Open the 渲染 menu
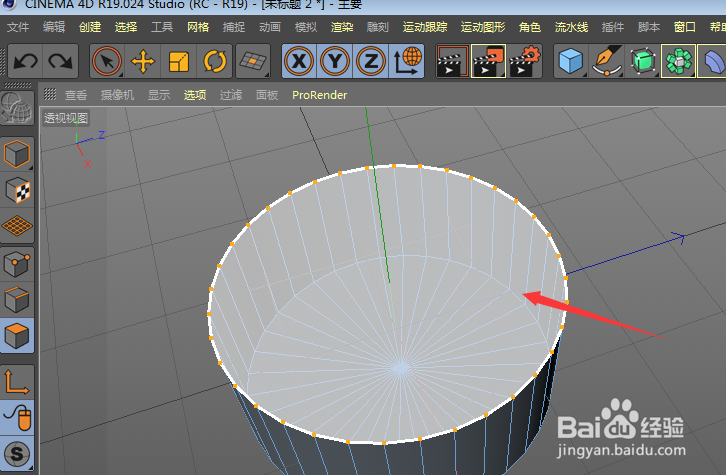Viewport: 726px width, 475px height. pos(342,27)
